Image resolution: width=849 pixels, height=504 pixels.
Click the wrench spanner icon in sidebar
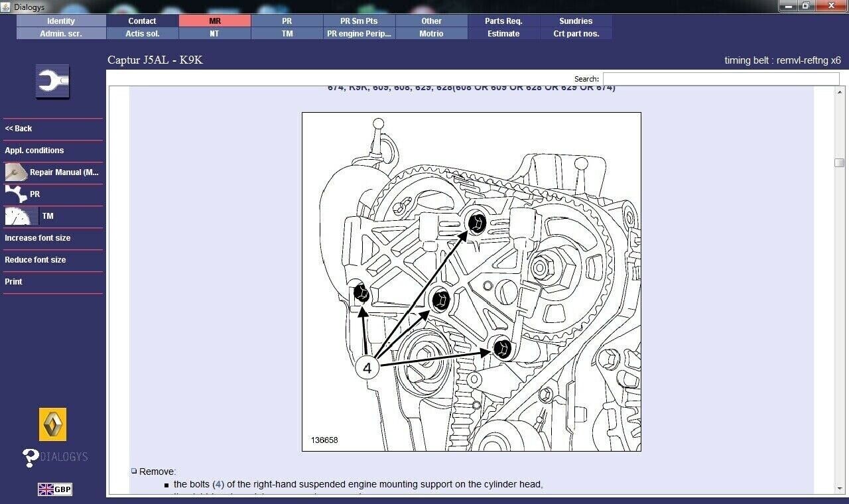click(x=52, y=82)
